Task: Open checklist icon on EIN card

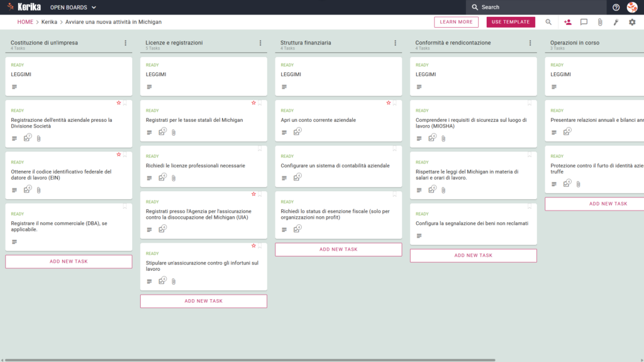Action: tap(28, 190)
